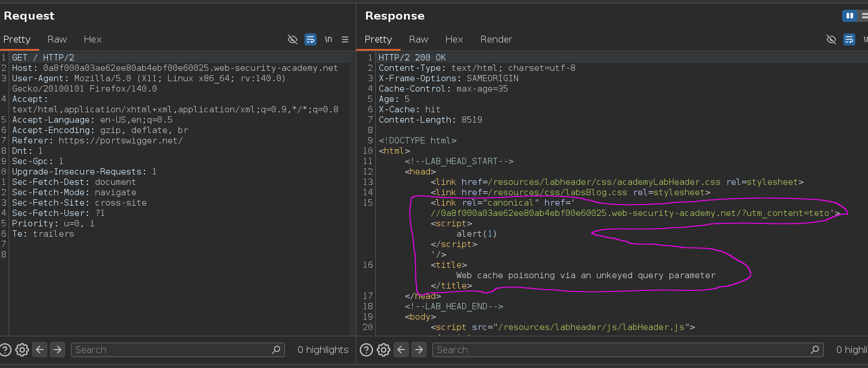Click magnifier icon in Response search box
The image size is (868, 368).
tap(815, 350)
